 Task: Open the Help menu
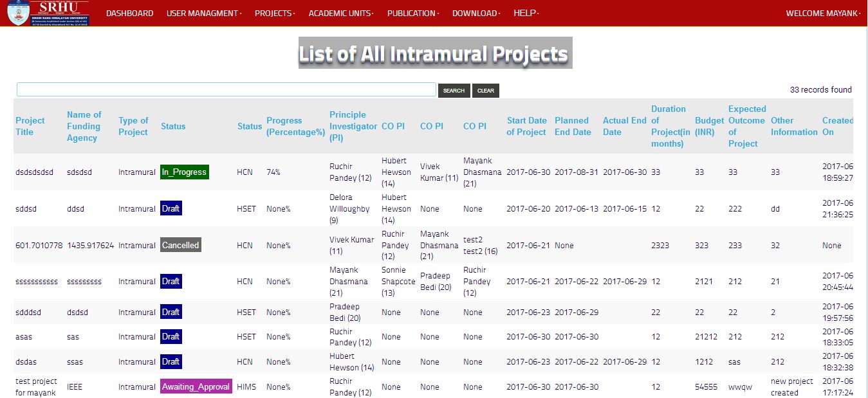coord(526,13)
